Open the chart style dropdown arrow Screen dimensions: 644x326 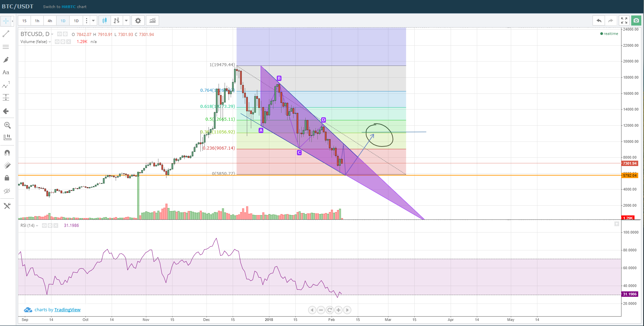pos(126,21)
